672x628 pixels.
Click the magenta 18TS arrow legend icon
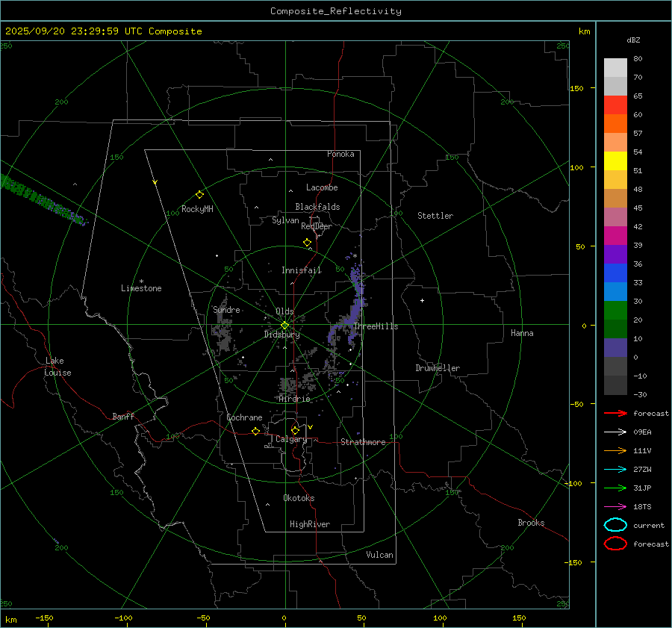(615, 506)
